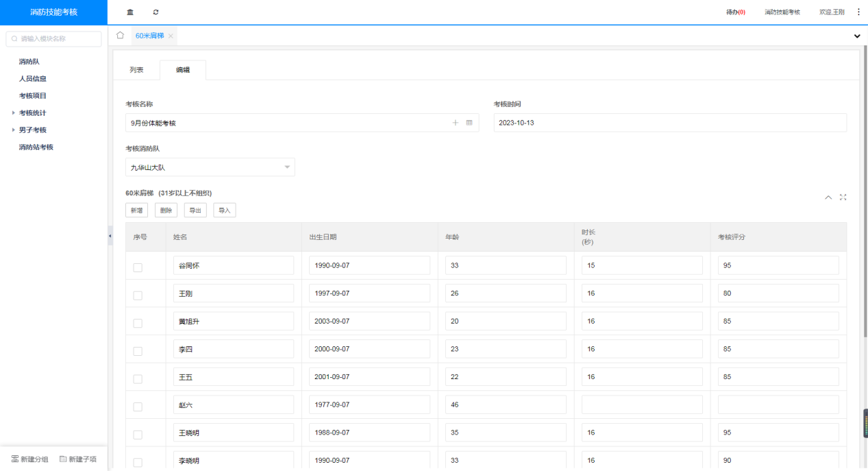Viewport: 868px width, 471px height.
Task: Close the 60米肩梯 tab
Action: [171, 36]
